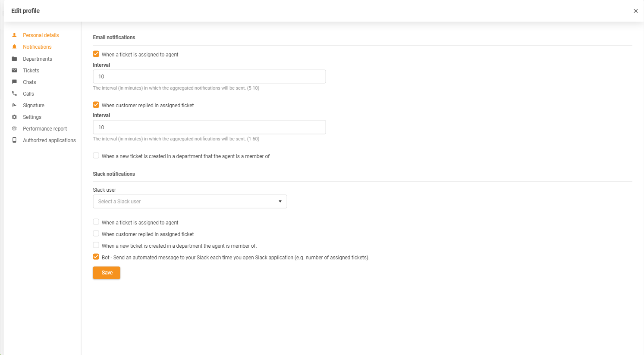Click the Departments folder icon

coord(14,59)
